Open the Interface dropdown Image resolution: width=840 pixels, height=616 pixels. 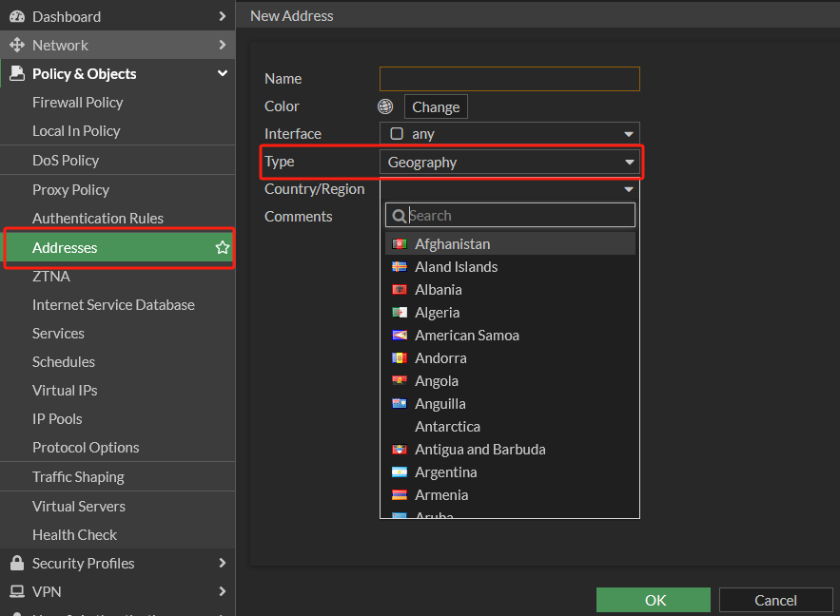click(510, 134)
